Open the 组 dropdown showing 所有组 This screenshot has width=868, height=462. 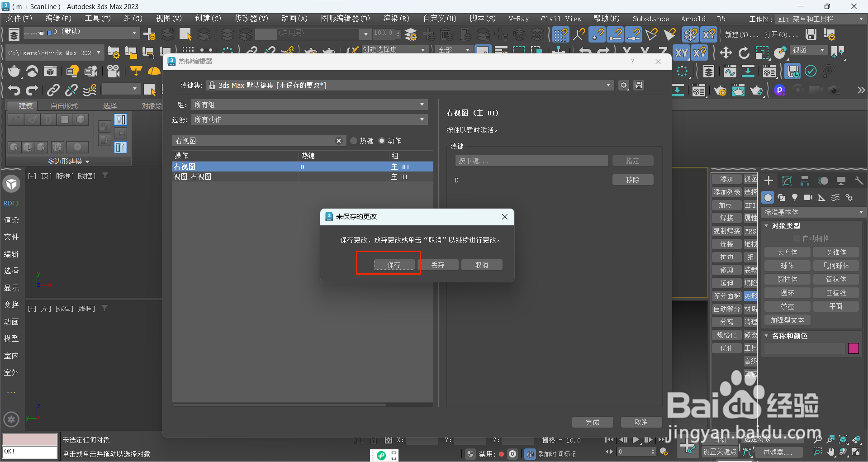click(309, 105)
